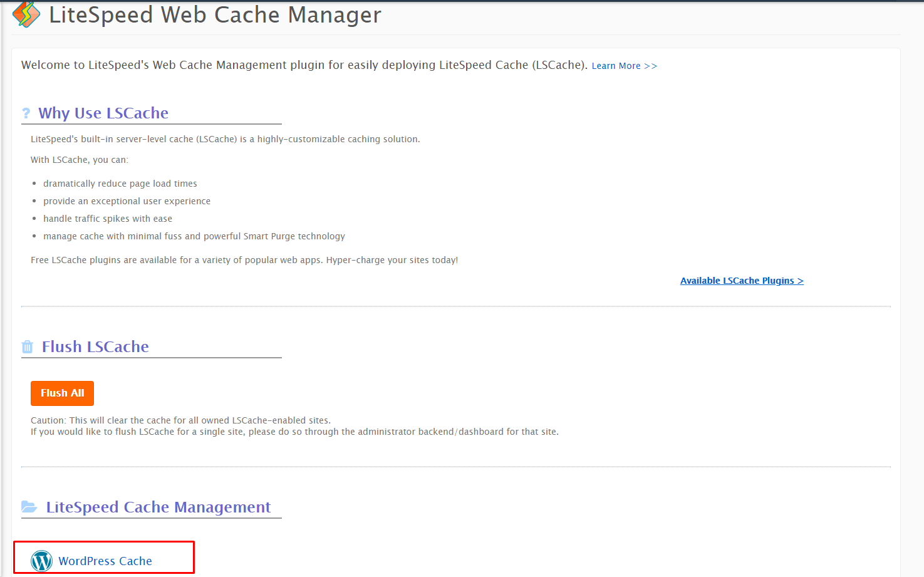Click 'provide an exceptional user experience' bullet
Image resolution: width=924 pixels, height=577 pixels.
click(127, 201)
